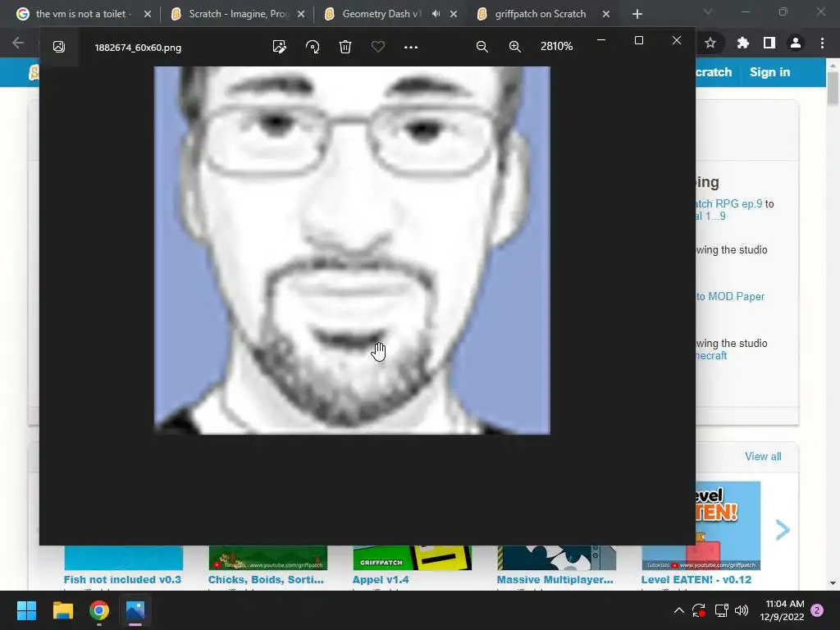Close the Geometry Dash tab
Viewport: 840px width, 630px height.
click(454, 15)
